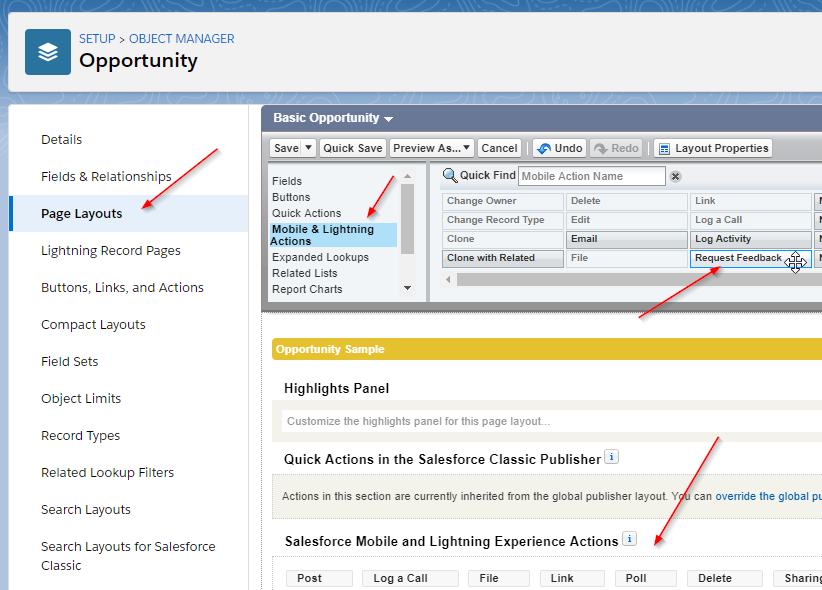
Task: Click the Object Manager layers icon
Action: point(48,52)
